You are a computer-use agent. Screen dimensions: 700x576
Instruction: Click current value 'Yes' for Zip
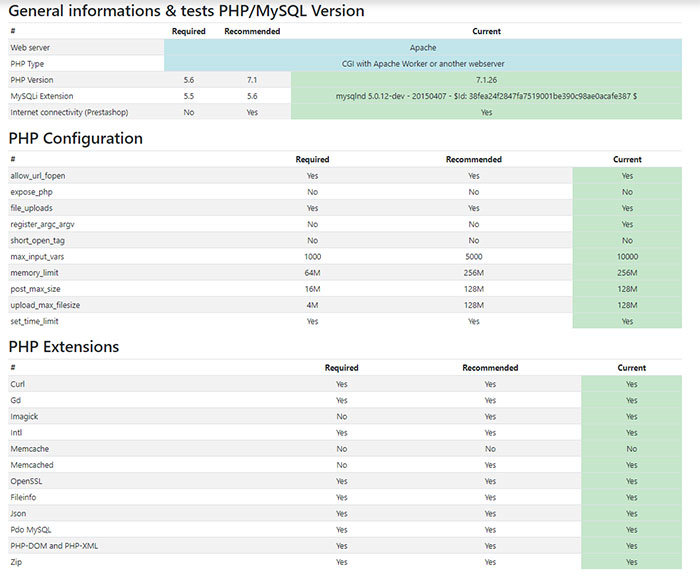click(631, 562)
